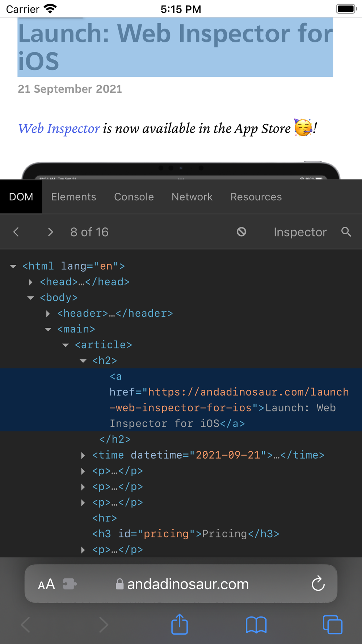Expand the p node below h3 pricing

(83, 550)
